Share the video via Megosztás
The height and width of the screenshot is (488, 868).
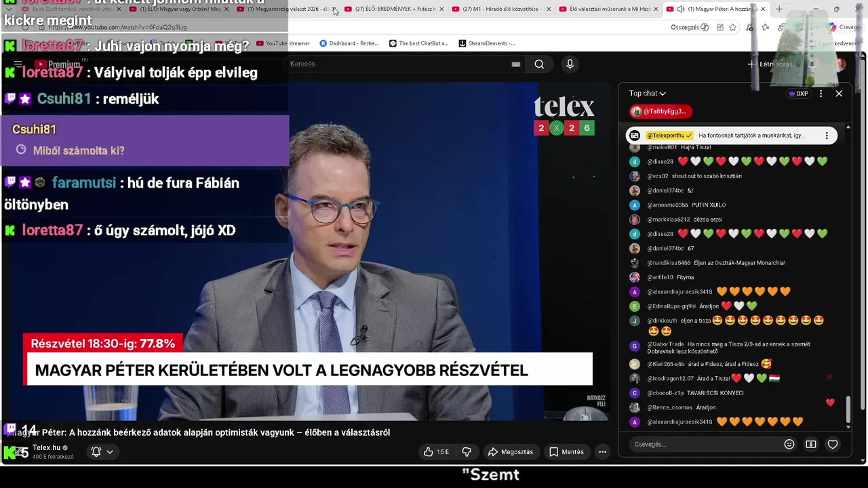coord(510,451)
